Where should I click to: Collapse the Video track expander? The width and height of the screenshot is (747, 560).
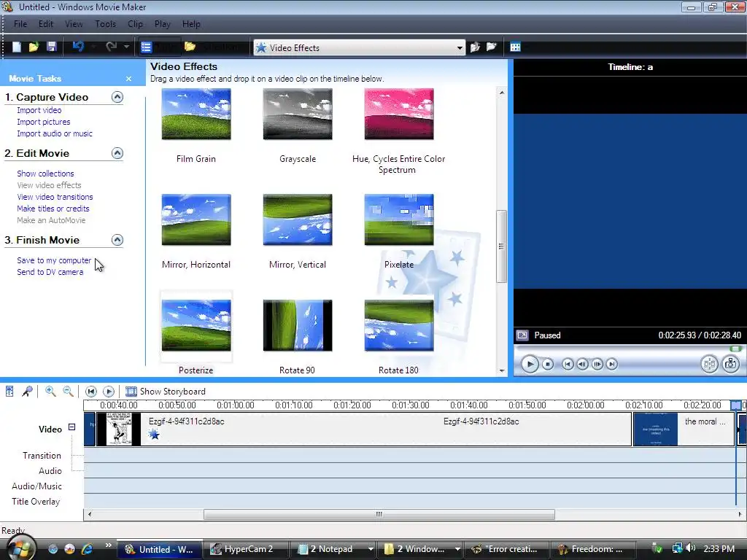[72, 427]
